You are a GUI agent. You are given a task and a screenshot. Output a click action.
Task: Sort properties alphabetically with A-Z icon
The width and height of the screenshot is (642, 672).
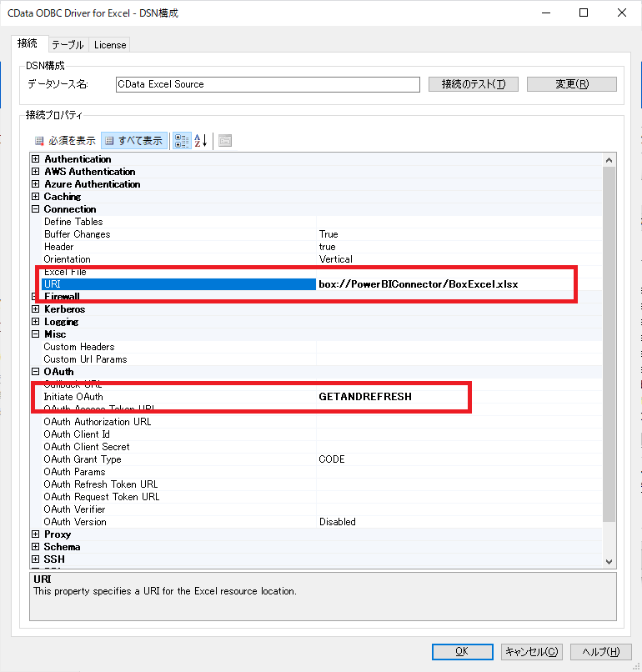tap(201, 141)
